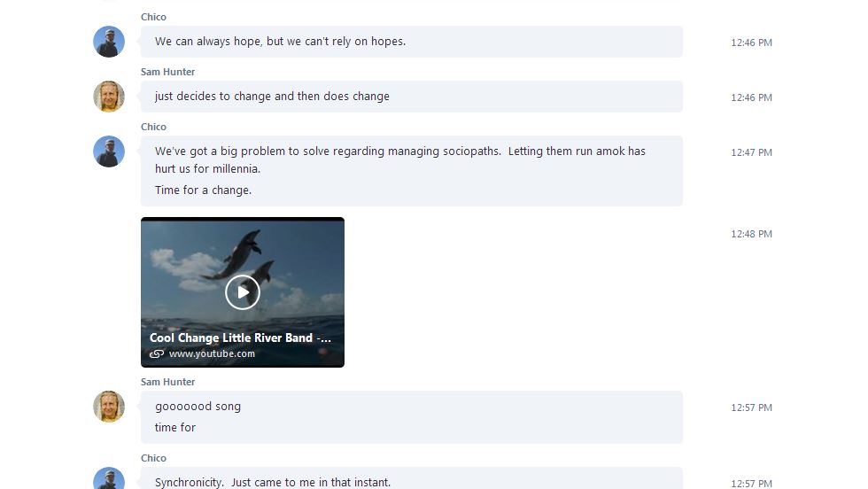Image resolution: width=868 pixels, height=489 pixels.
Task: Click the 12:57 PM timestamp by 'gooooood song'
Action: (751, 407)
